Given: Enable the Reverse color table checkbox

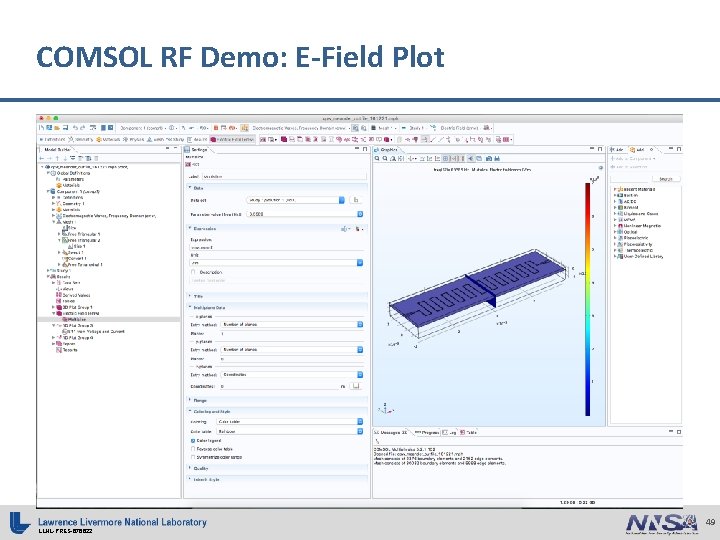Looking at the screenshot, I should 193,449.
